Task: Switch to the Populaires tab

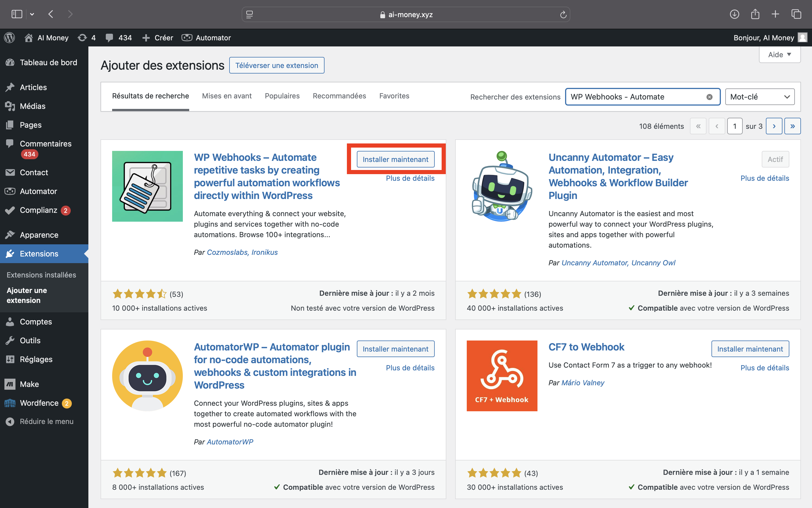Action: tap(282, 95)
